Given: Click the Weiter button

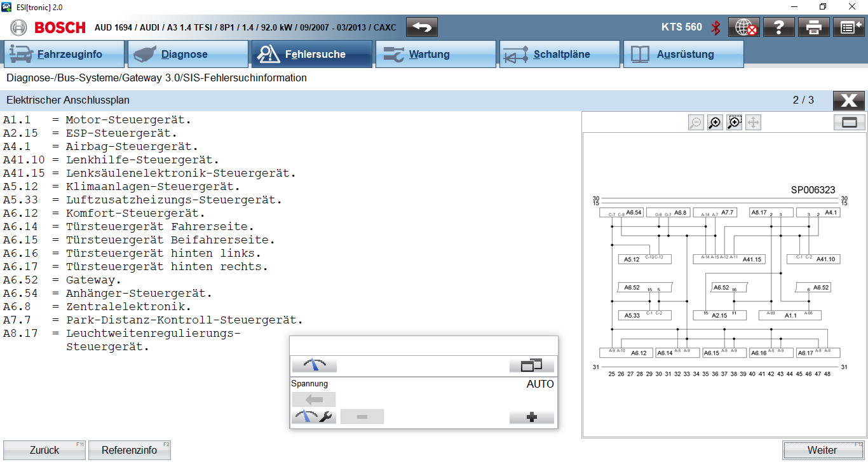Looking at the screenshot, I should tap(822, 450).
